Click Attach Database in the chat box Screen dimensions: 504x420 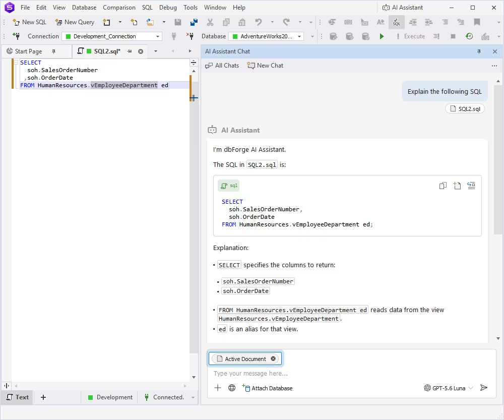point(268,388)
